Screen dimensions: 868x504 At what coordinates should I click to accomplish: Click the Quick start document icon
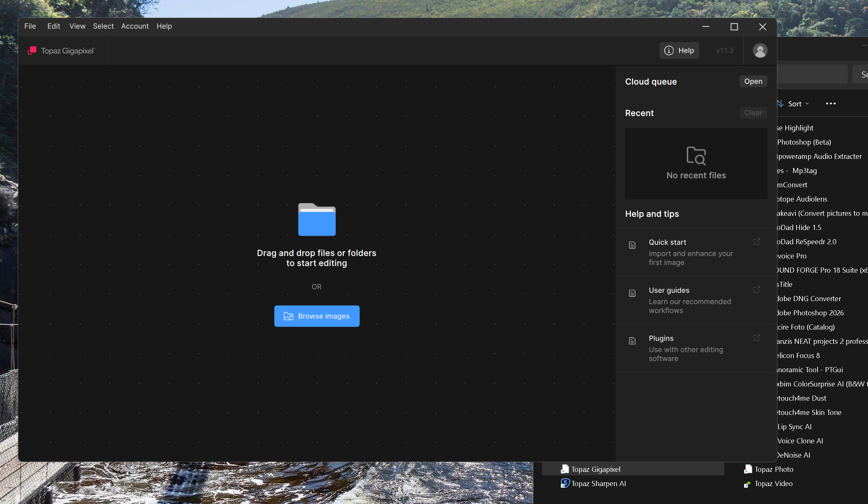(632, 245)
